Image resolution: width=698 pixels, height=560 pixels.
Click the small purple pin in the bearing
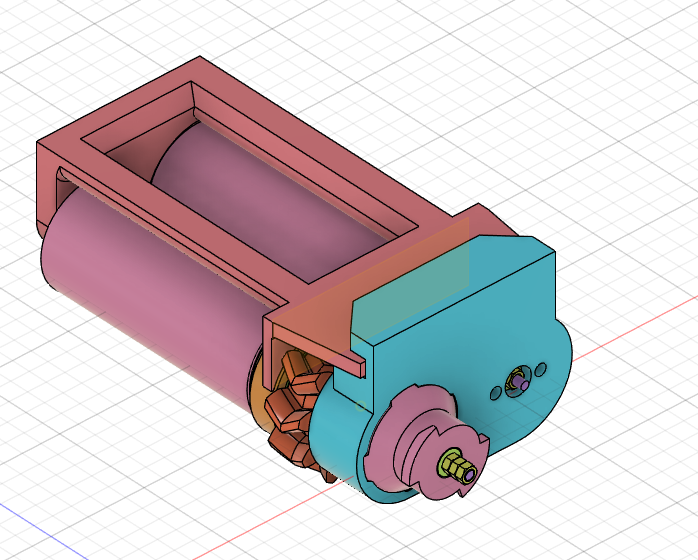click(519, 382)
